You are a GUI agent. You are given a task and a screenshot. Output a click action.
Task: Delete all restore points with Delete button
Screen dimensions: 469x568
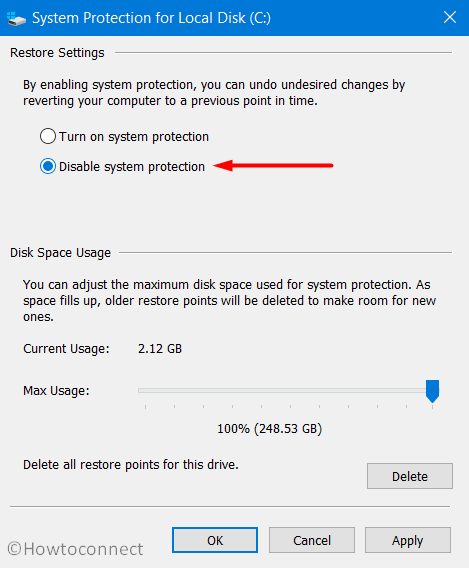[x=410, y=476]
